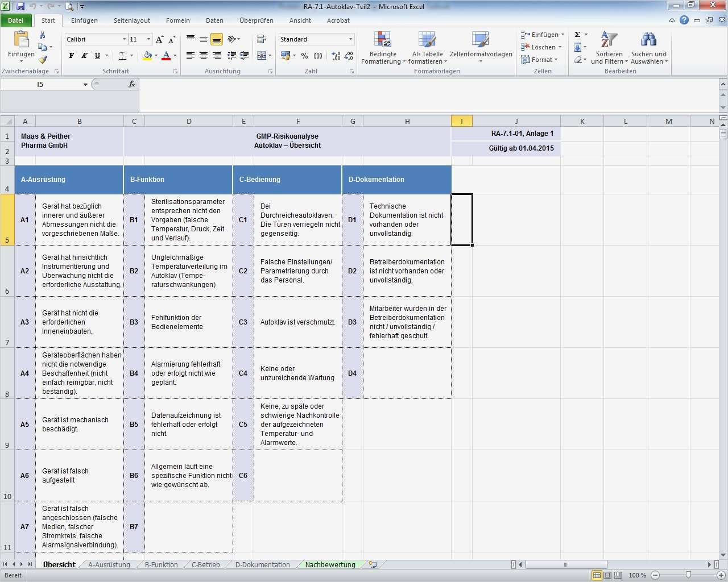Viewport: 728px width, 582px height.
Task: Click the Format cells button
Action: 540,60
